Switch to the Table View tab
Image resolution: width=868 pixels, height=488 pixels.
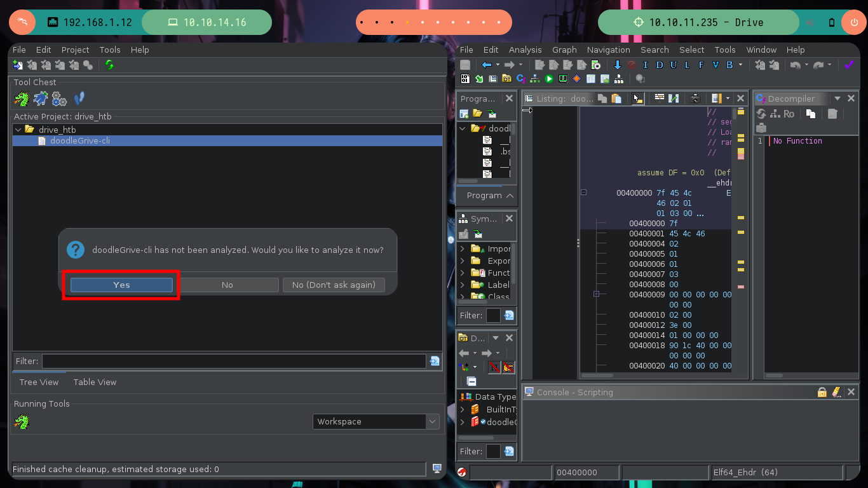(95, 382)
